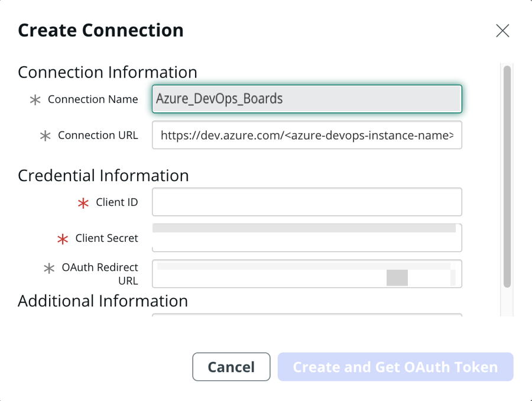Viewport: 532px width, 401px height.
Task: Click the dialog's vertical scrollbar
Action: [x=507, y=177]
